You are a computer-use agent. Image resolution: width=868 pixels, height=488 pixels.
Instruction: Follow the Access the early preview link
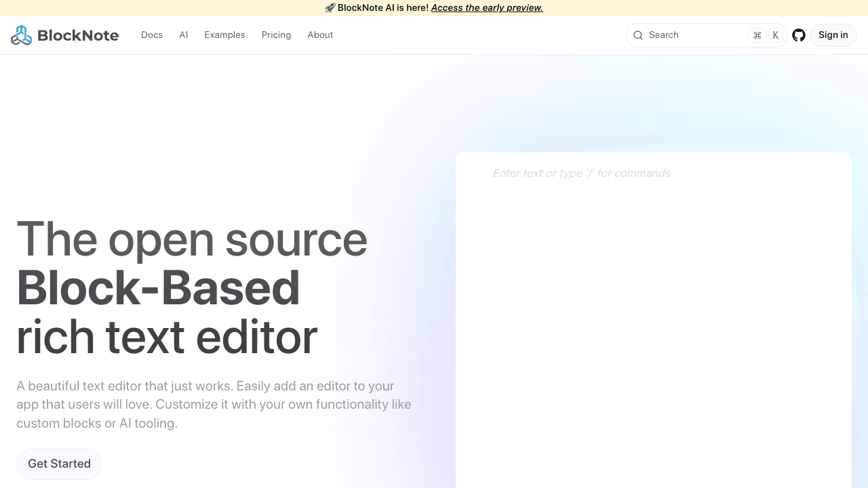coord(487,7)
